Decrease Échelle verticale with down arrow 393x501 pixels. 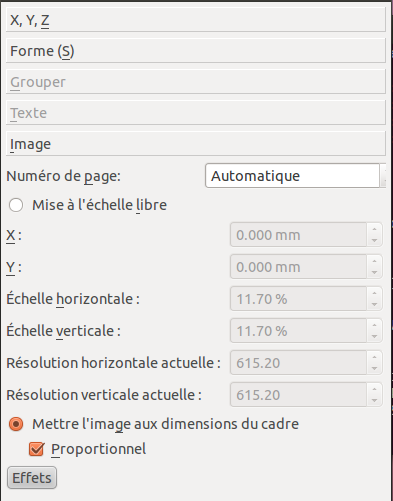click(374, 337)
